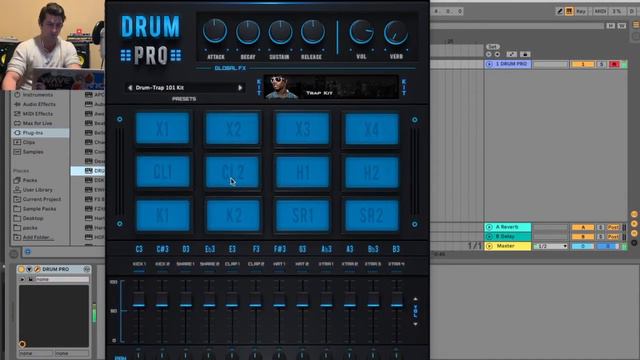Toggle Key map mode switch
This screenshot has width=640, height=360.
(x=581, y=11)
